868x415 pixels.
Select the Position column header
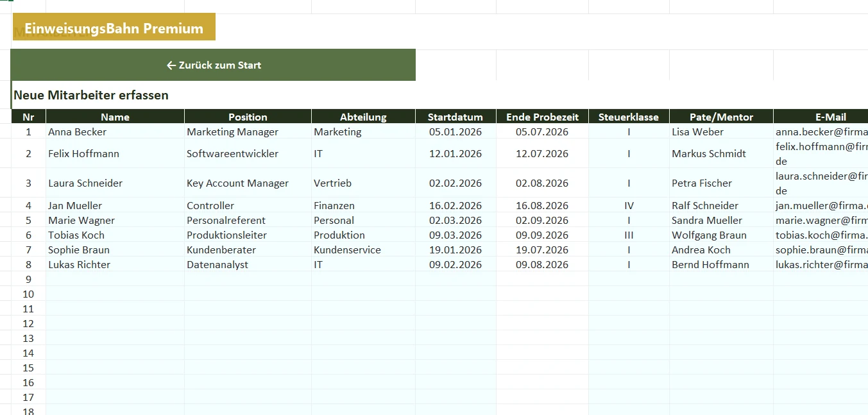[248, 117]
